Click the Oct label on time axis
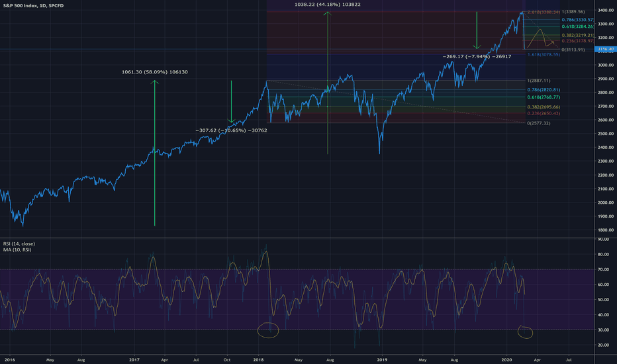617x364 pixels. click(227, 359)
